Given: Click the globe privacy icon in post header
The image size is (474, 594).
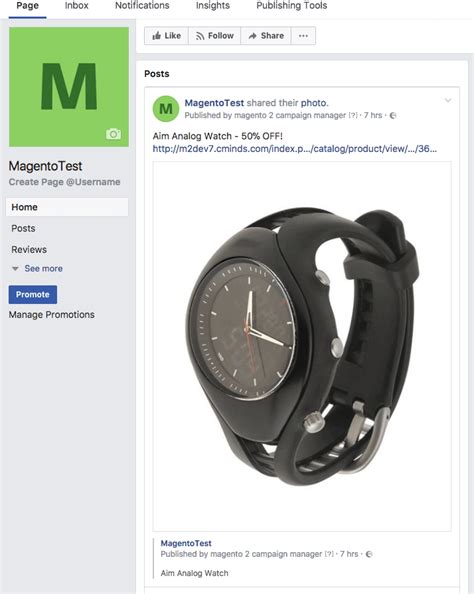Looking at the screenshot, I should pos(393,116).
